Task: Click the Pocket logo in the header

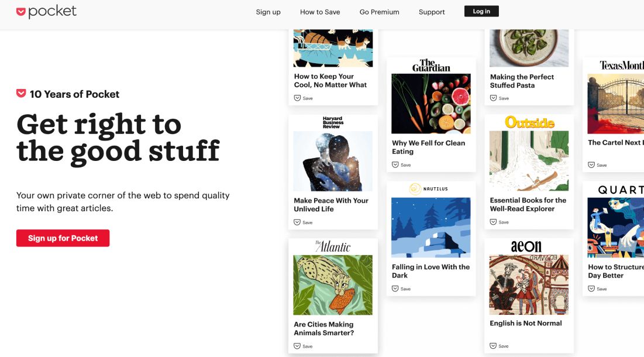Action: pos(46,12)
